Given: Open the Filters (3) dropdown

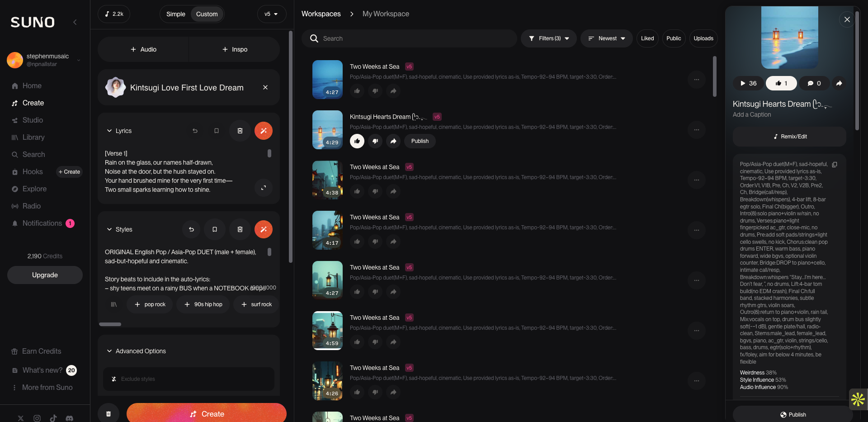Looking at the screenshot, I should pos(548,38).
